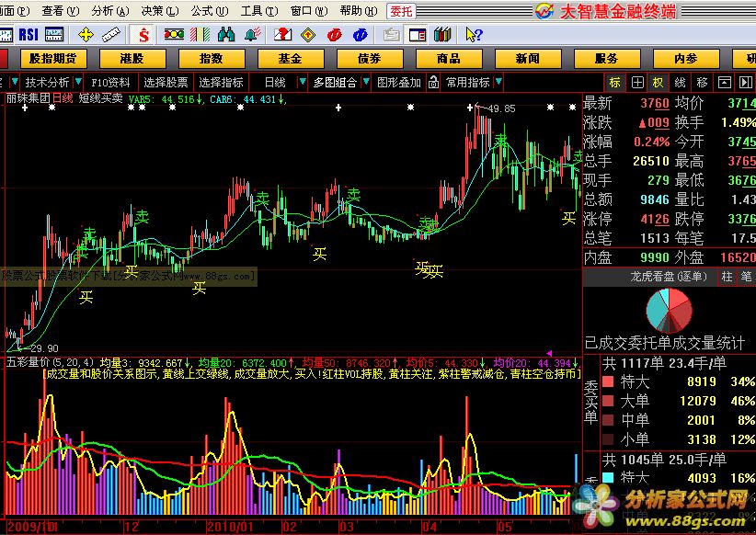Click the help pointer question icon

coord(474,34)
